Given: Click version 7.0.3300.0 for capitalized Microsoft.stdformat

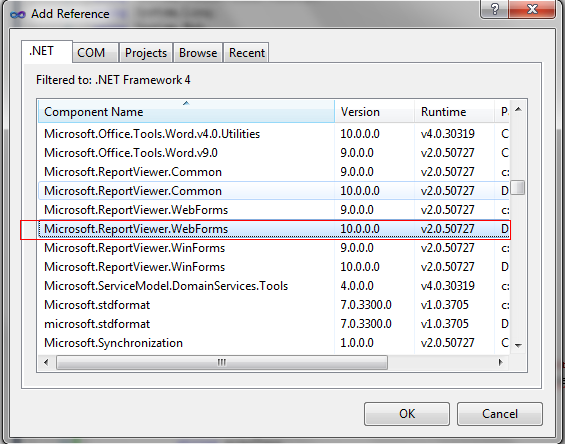Looking at the screenshot, I should [366, 305].
